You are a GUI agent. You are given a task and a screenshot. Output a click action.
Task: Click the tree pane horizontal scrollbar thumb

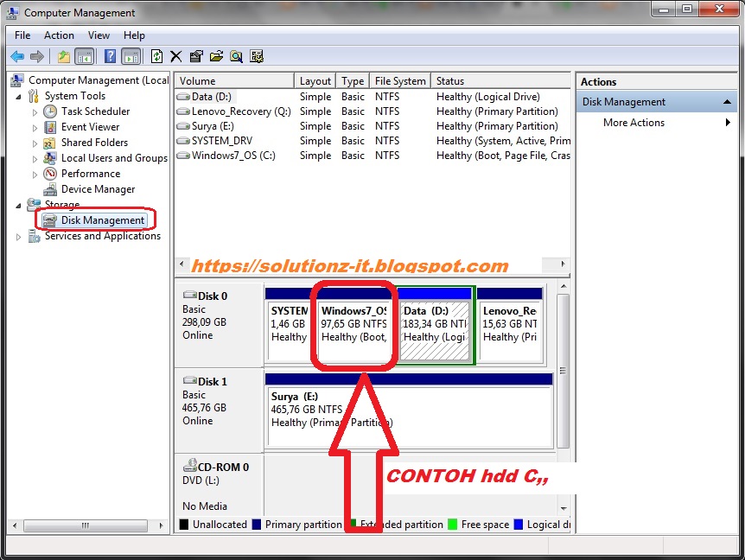pyautogui.click(x=85, y=525)
